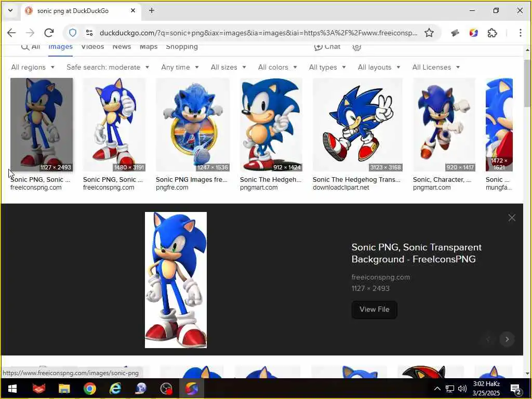
Task: Open the search settings gear icon
Action: click(x=356, y=47)
